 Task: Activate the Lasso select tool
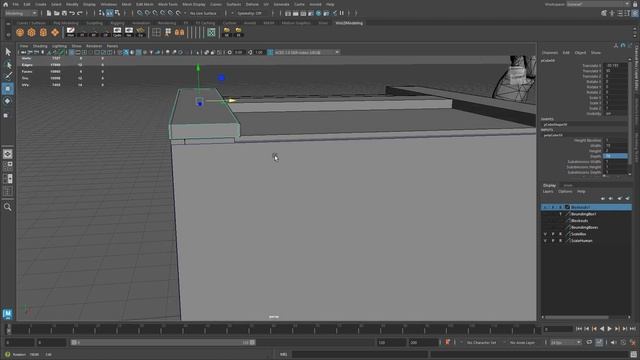pyautogui.click(x=8, y=64)
